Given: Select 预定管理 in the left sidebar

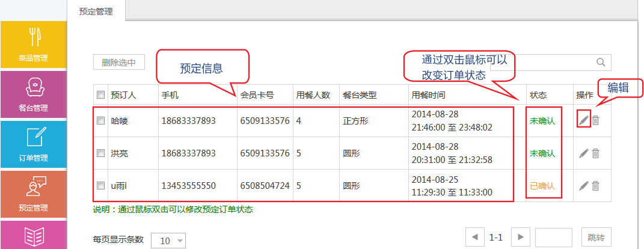Looking at the screenshot, I should (33, 193).
